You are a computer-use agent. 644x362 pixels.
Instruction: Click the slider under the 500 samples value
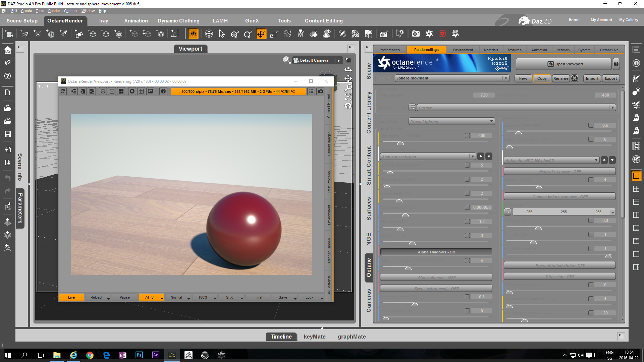coord(400,143)
